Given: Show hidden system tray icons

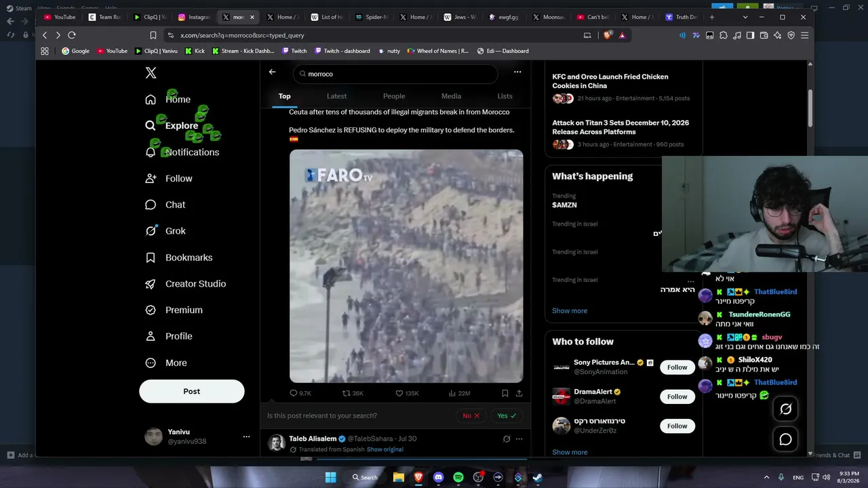Looking at the screenshot, I should [x=766, y=477].
